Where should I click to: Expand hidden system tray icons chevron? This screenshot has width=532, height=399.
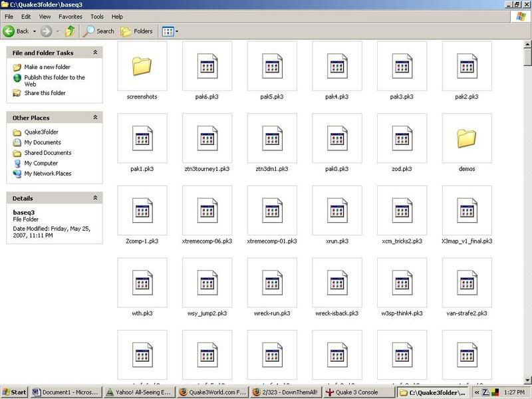pos(477,392)
